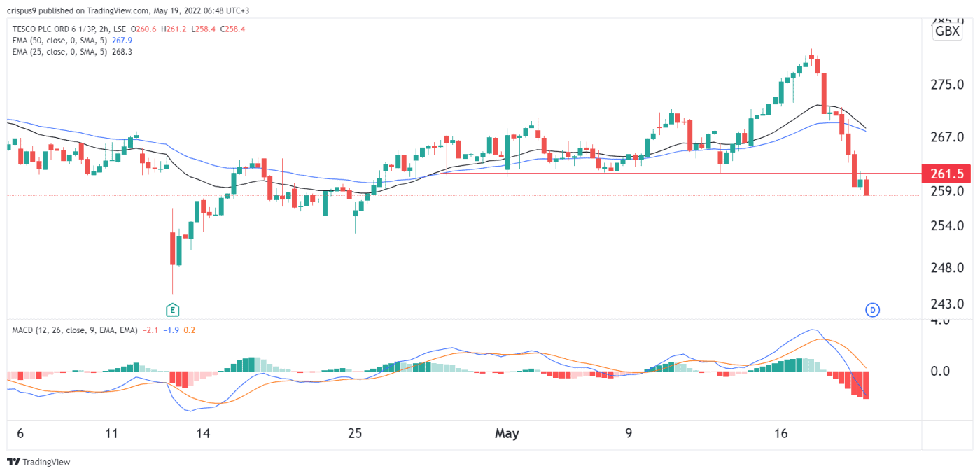Image resolution: width=980 pixels, height=473 pixels.
Task: Click the 275.0 price axis label
Action: 946,85
